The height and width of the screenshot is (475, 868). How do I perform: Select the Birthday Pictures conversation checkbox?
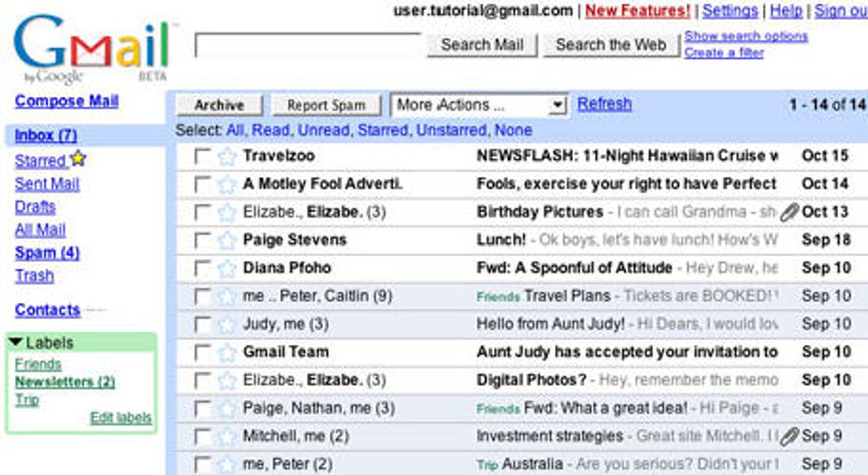point(203,213)
